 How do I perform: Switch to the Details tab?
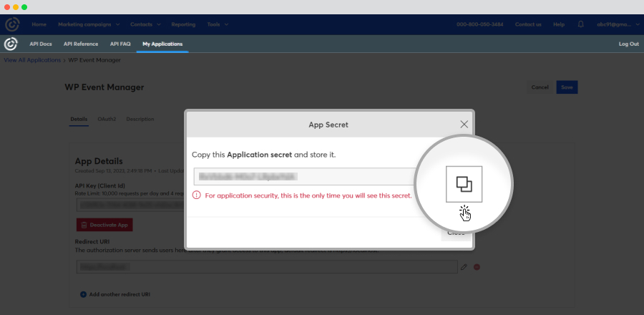pos(79,119)
